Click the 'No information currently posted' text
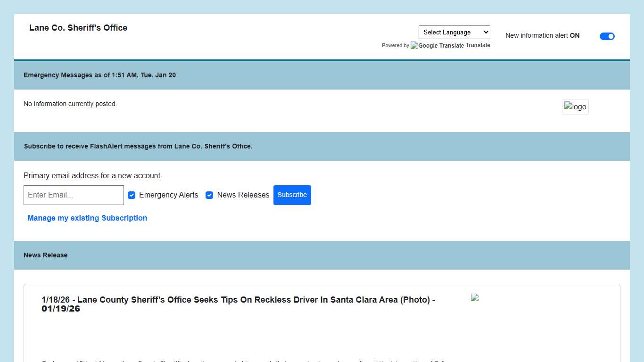This screenshot has height=362, width=644. (x=70, y=104)
